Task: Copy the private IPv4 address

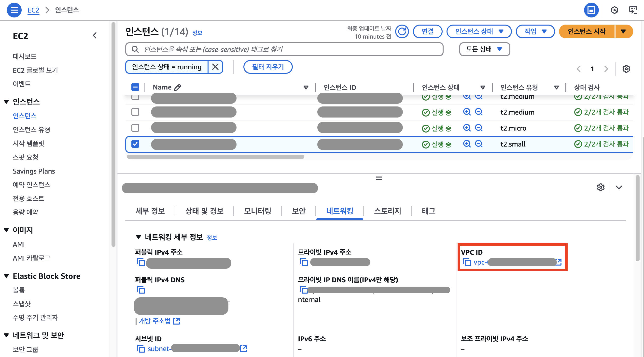Action: point(304,262)
